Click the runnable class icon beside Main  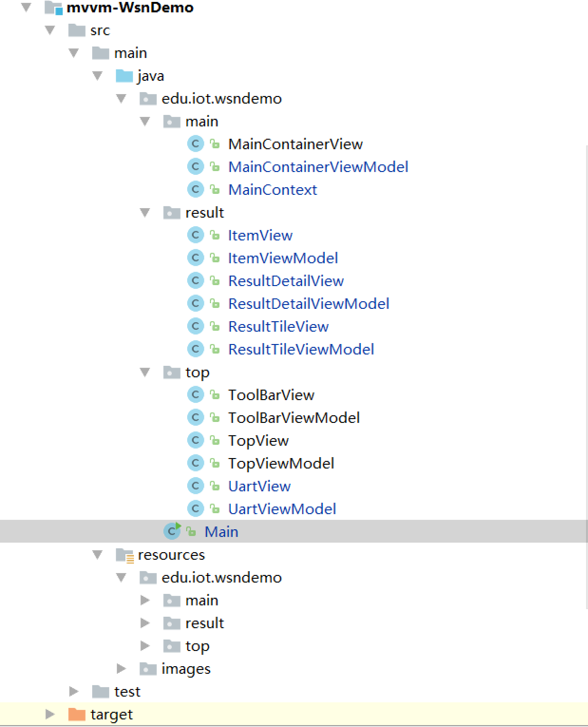pyautogui.click(x=172, y=531)
